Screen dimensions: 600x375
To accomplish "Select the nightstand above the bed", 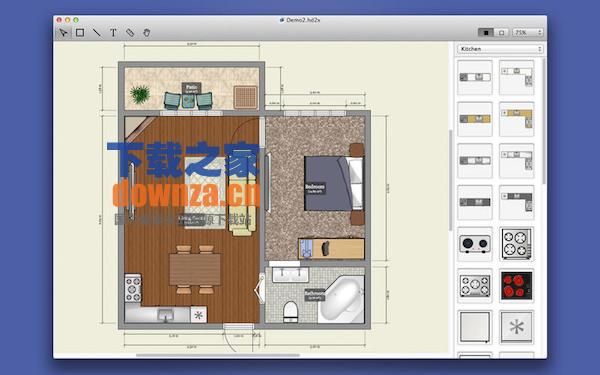I will (357, 150).
